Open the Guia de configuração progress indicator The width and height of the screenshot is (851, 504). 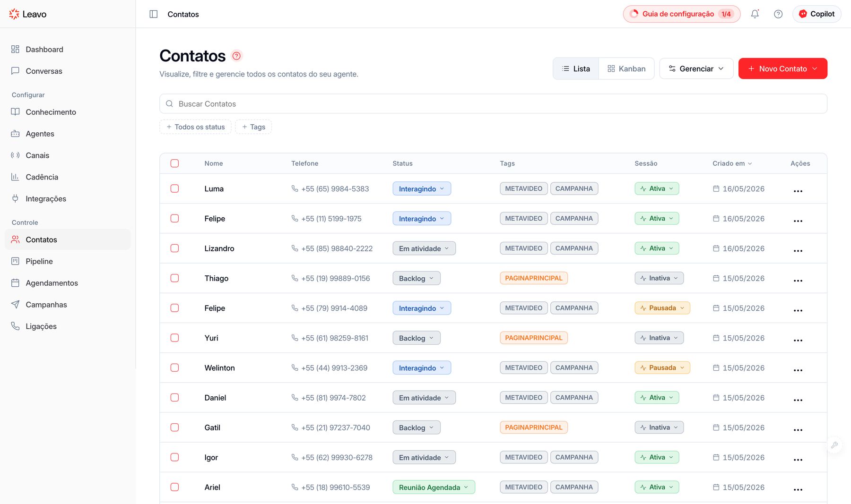(x=682, y=14)
